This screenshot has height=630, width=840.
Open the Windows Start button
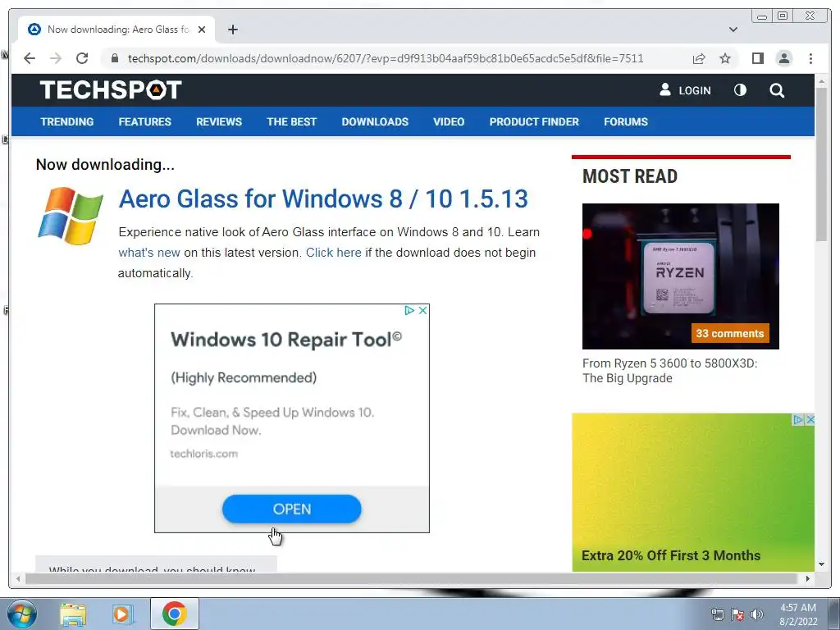(22, 614)
